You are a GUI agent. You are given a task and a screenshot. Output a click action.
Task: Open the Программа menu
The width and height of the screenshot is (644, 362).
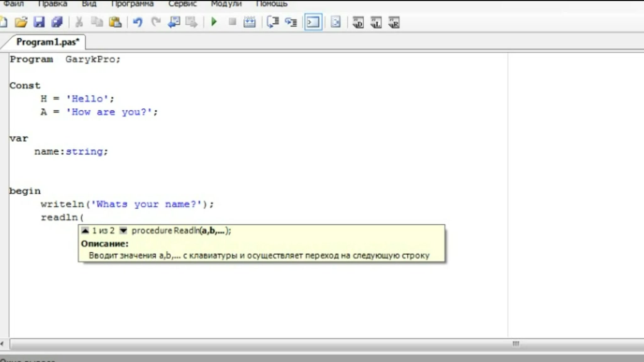(x=132, y=4)
